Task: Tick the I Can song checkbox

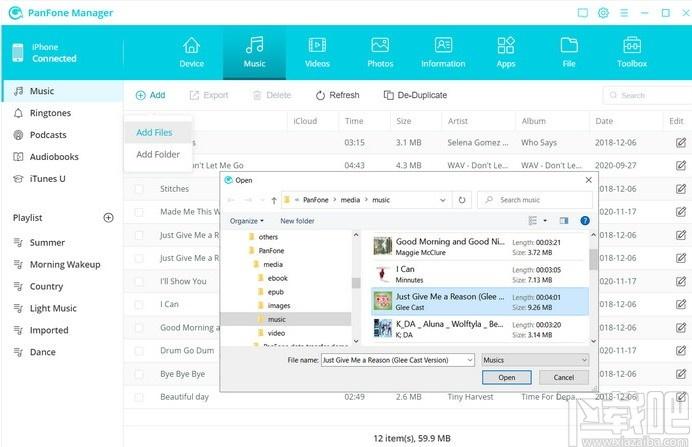Action: [x=139, y=304]
